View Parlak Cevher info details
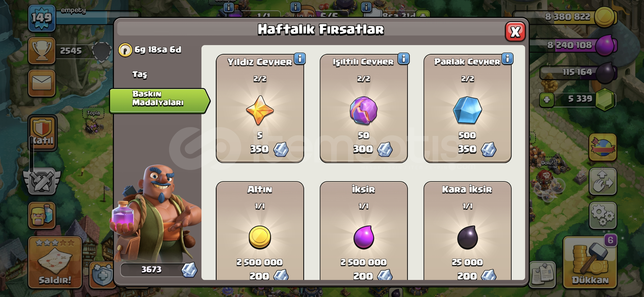Image resolution: width=644 pixels, height=297 pixels. (x=507, y=59)
